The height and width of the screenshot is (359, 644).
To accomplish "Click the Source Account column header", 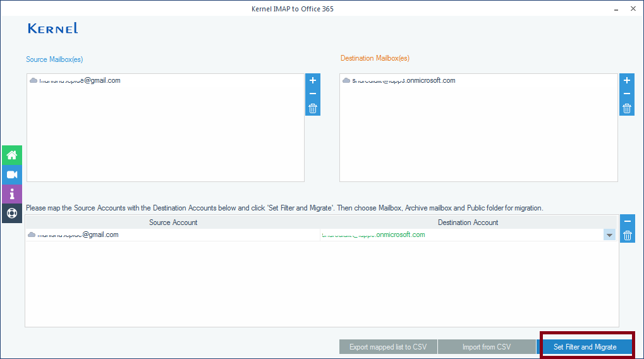I will 173,222.
